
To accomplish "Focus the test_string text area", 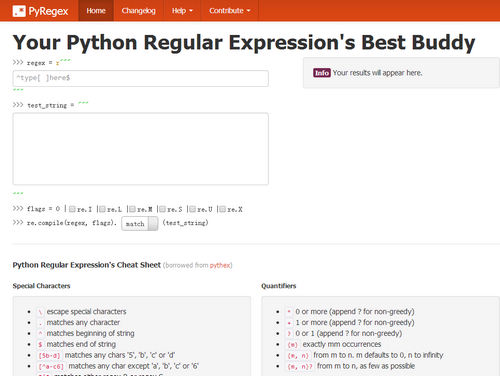I will (140, 149).
